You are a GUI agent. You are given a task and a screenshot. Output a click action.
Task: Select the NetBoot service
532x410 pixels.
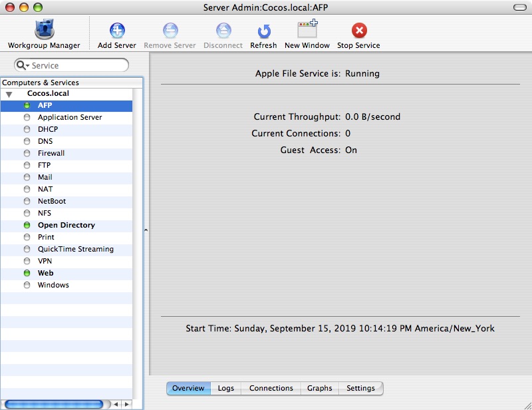pyautogui.click(x=66, y=201)
